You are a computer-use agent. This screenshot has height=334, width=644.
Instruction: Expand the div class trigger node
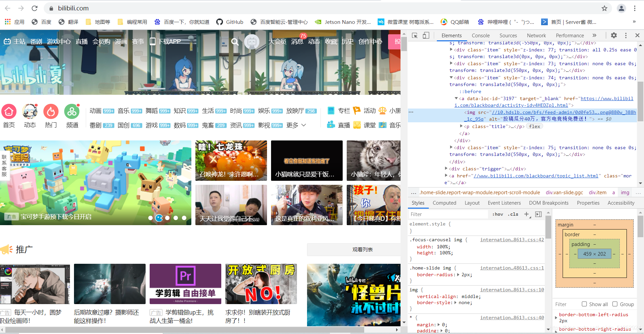446,169
